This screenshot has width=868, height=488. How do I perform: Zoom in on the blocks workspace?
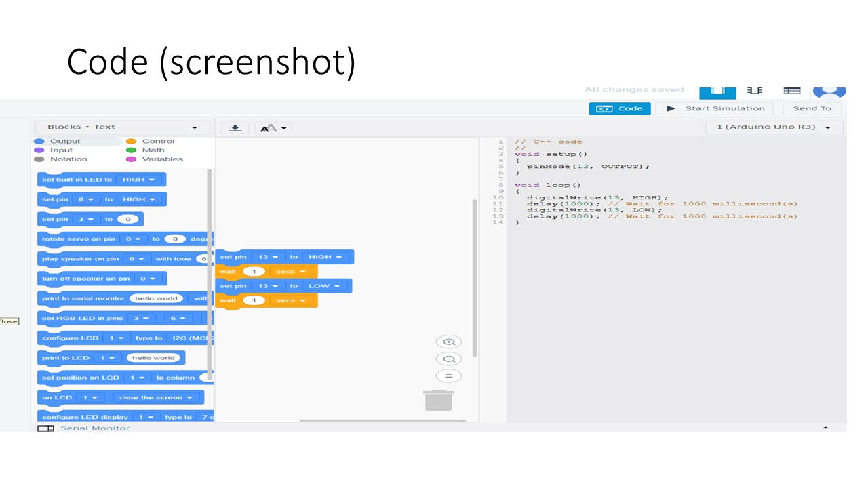(448, 342)
